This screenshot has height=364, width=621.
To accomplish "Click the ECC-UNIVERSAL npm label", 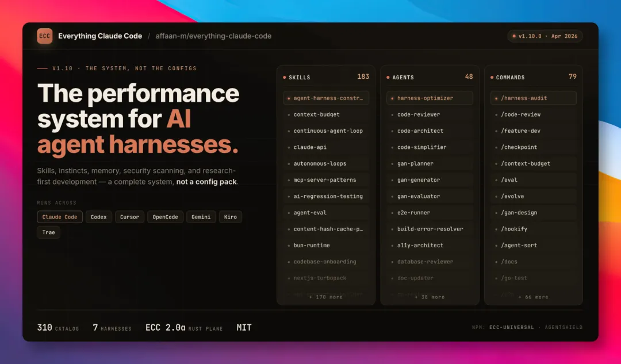I will pos(512,328).
